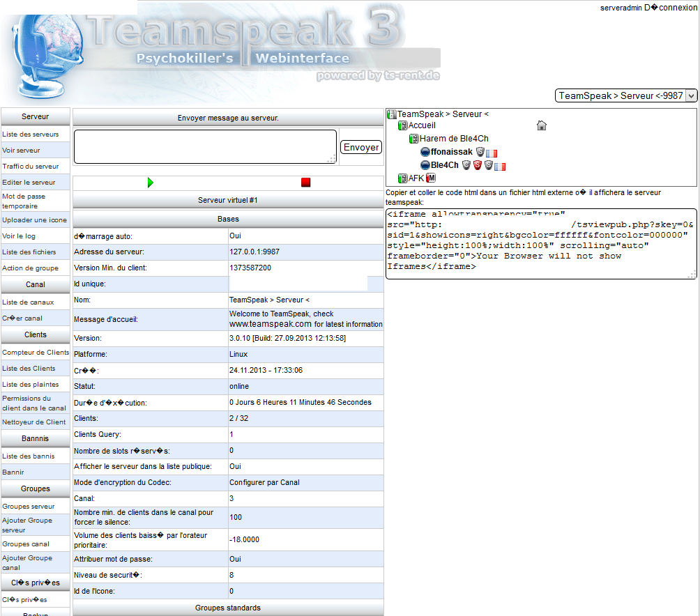This screenshot has height=616, width=700.
Task: Click the Déconnexion link at top right
Action: 670,8
